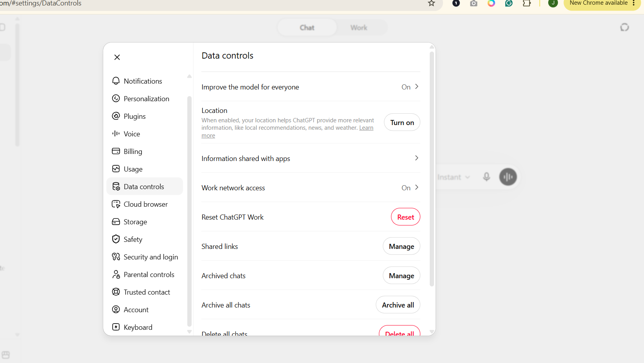
Task: Click the camera extension icon in Chrome toolbar
Action: point(474,3)
